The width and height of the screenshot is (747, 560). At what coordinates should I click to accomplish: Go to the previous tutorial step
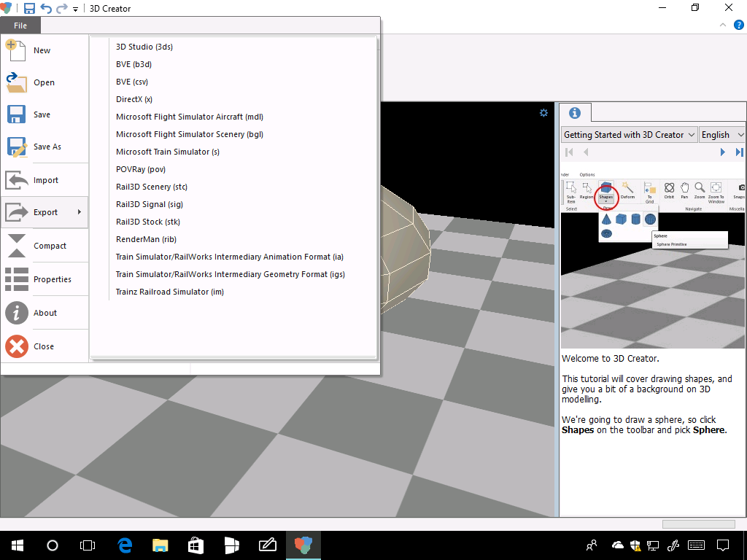coord(586,152)
